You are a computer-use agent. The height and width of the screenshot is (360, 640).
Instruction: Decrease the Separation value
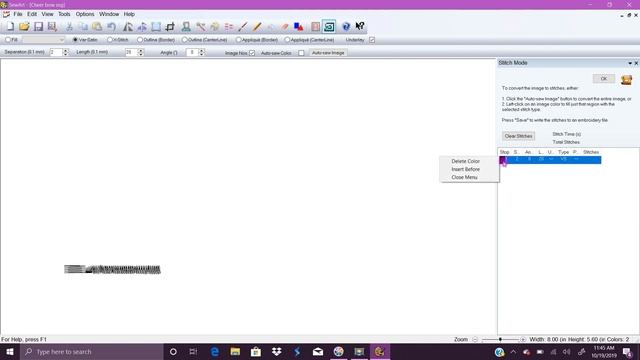click(x=65, y=54)
